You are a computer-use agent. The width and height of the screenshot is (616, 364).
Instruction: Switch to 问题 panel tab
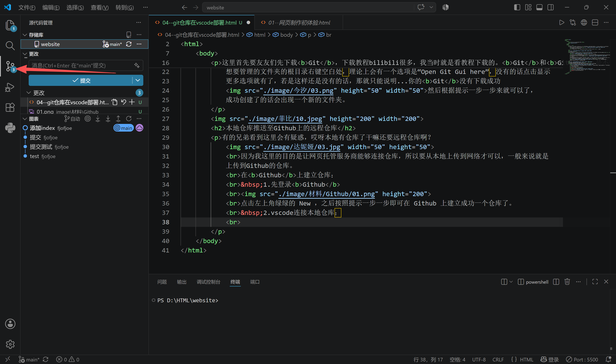click(x=162, y=282)
